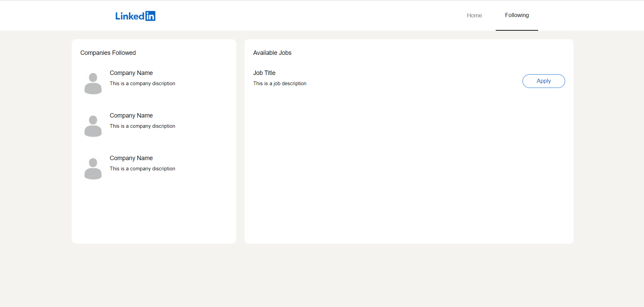Select the second Company Name entry
This screenshot has width=644, height=307.
pyautogui.click(x=131, y=116)
